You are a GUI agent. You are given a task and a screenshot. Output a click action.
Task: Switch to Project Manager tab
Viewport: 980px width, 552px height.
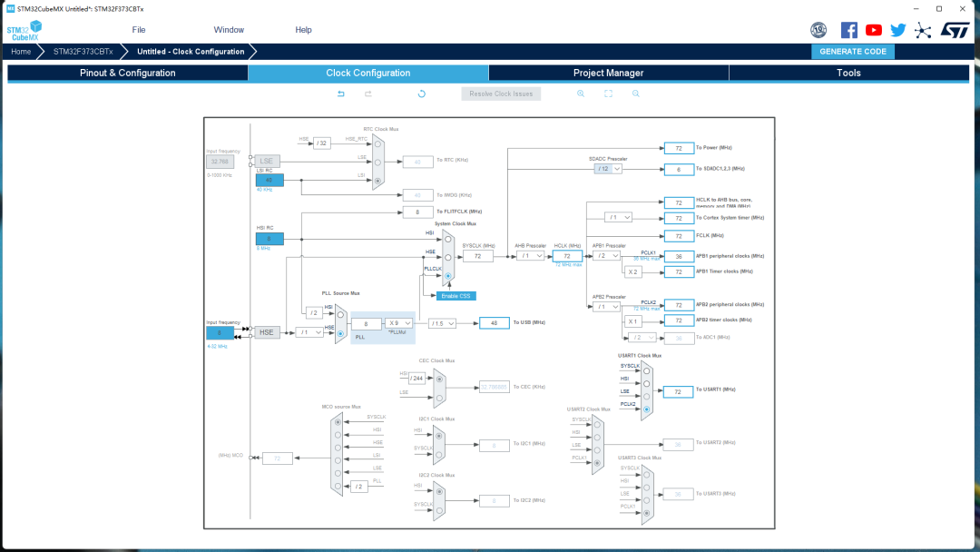(x=608, y=73)
